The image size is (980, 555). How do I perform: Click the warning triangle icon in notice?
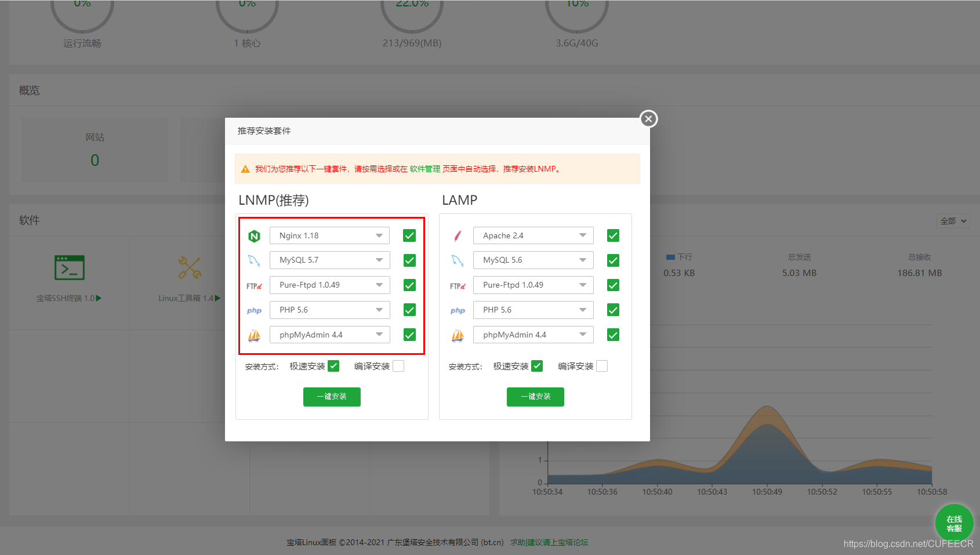point(245,169)
